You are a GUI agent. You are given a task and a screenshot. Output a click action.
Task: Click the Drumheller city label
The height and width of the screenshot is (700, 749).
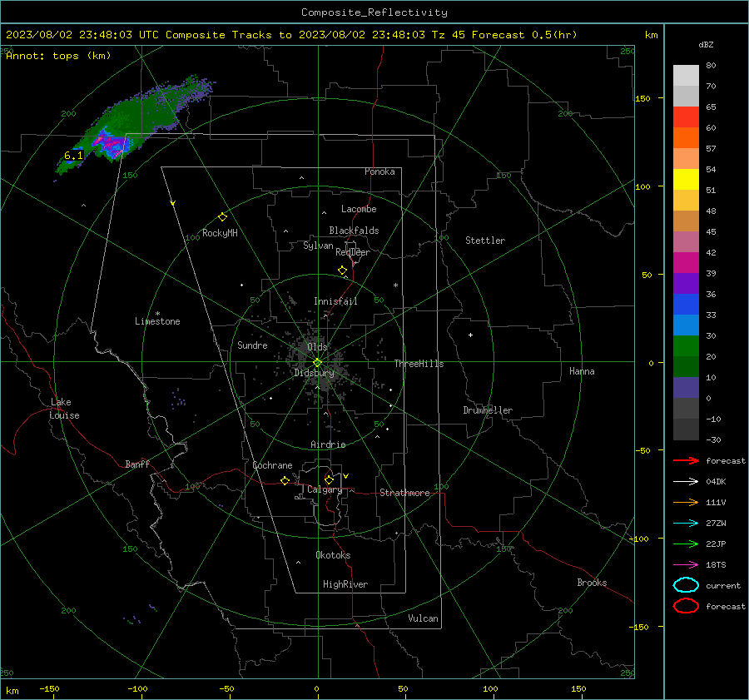(x=488, y=410)
